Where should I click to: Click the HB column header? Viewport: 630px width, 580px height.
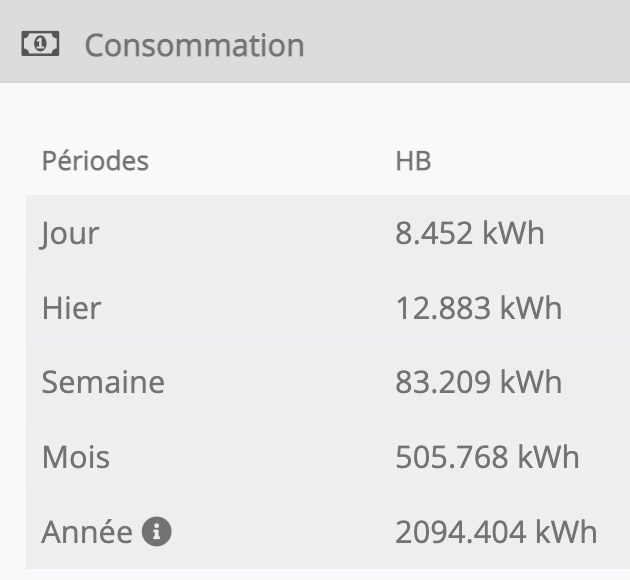(x=413, y=161)
